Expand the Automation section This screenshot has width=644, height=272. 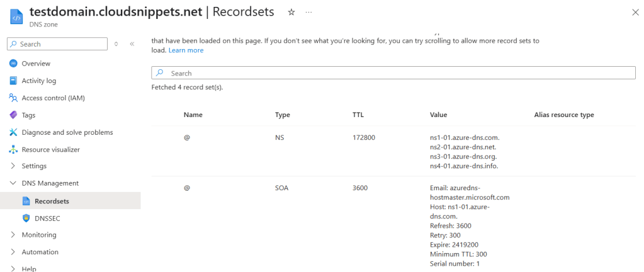(13, 252)
